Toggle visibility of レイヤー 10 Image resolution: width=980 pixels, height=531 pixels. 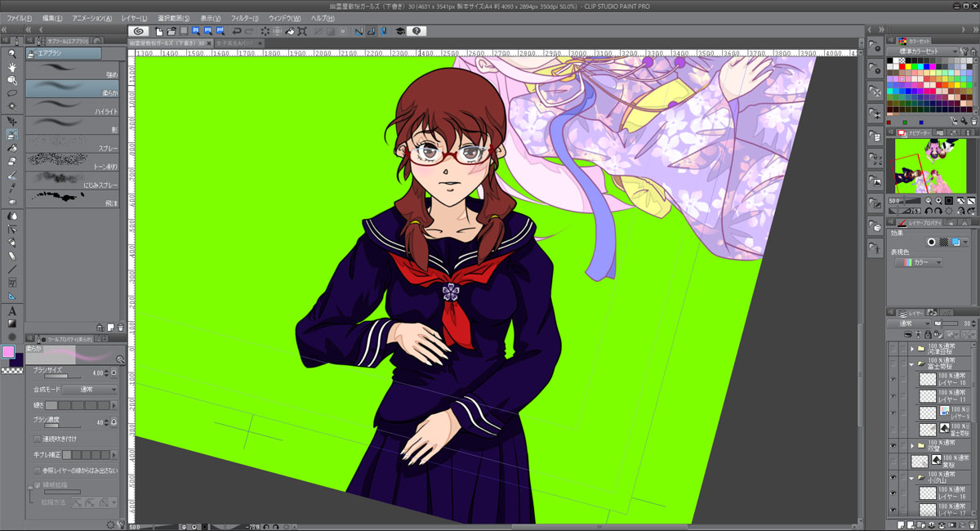coord(893,378)
